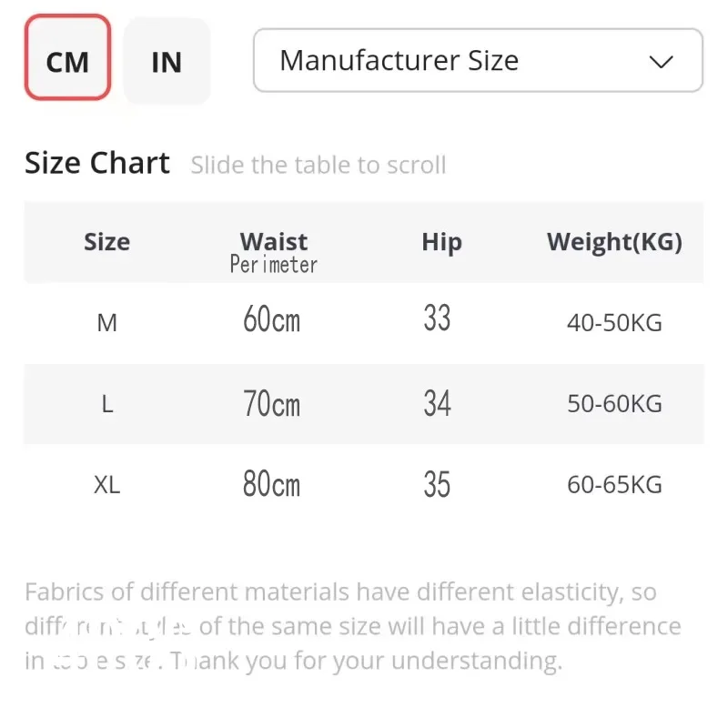Viewport: 728px width, 728px height.
Task: Click the Size column header
Action: 106,242
